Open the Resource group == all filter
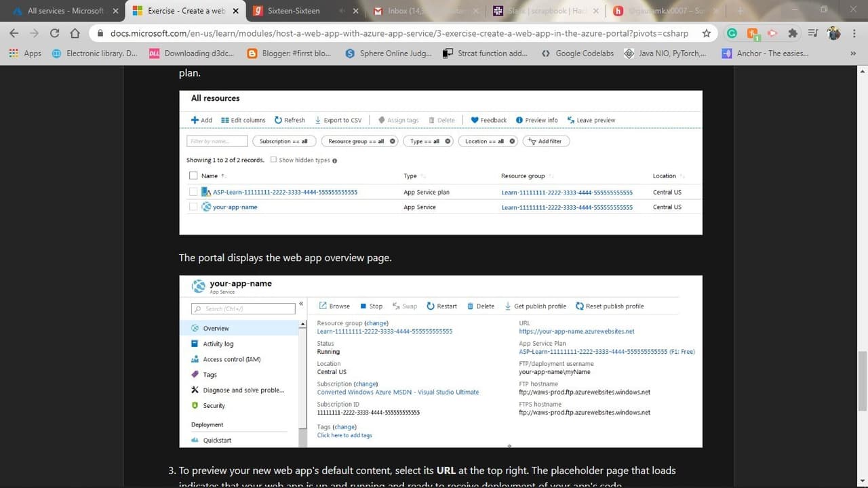The width and height of the screenshot is (868, 488). point(359,141)
